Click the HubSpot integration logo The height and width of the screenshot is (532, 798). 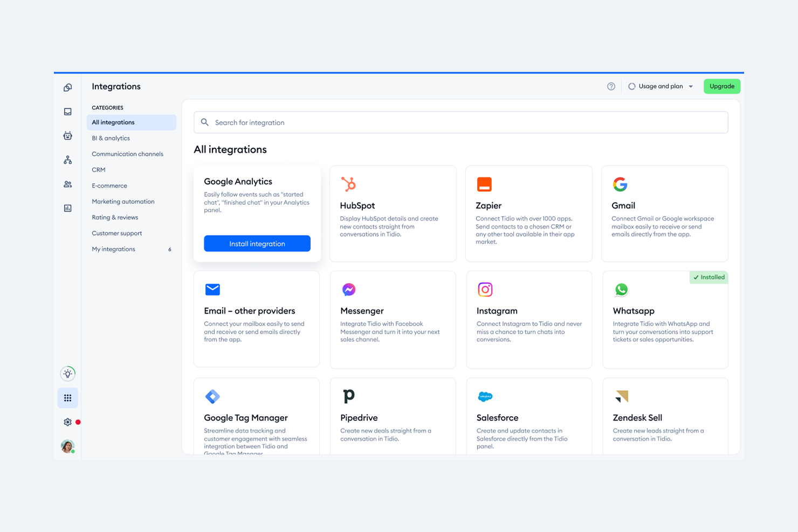click(x=349, y=184)
